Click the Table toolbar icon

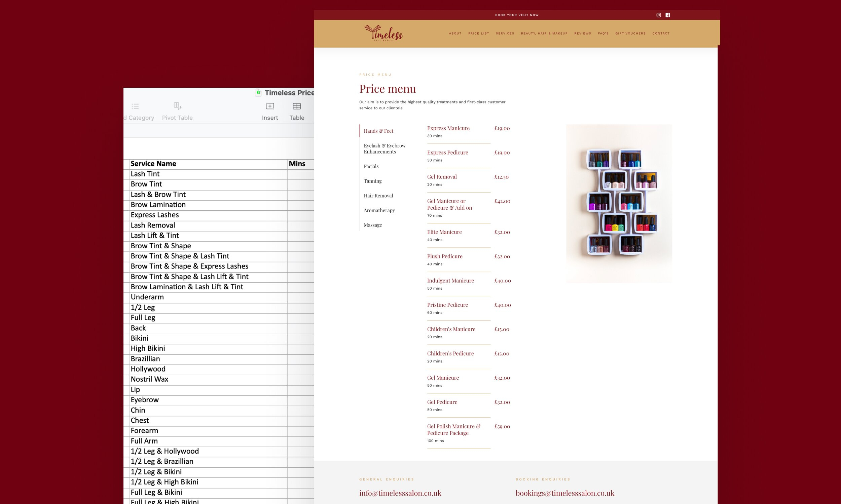[x=296, y=106]
